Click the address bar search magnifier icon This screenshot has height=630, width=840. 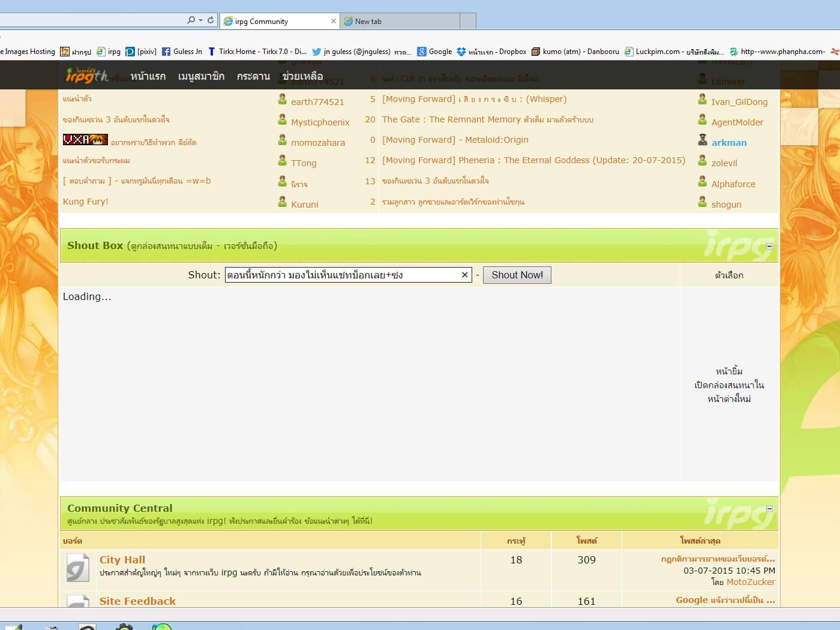point(191,20)
